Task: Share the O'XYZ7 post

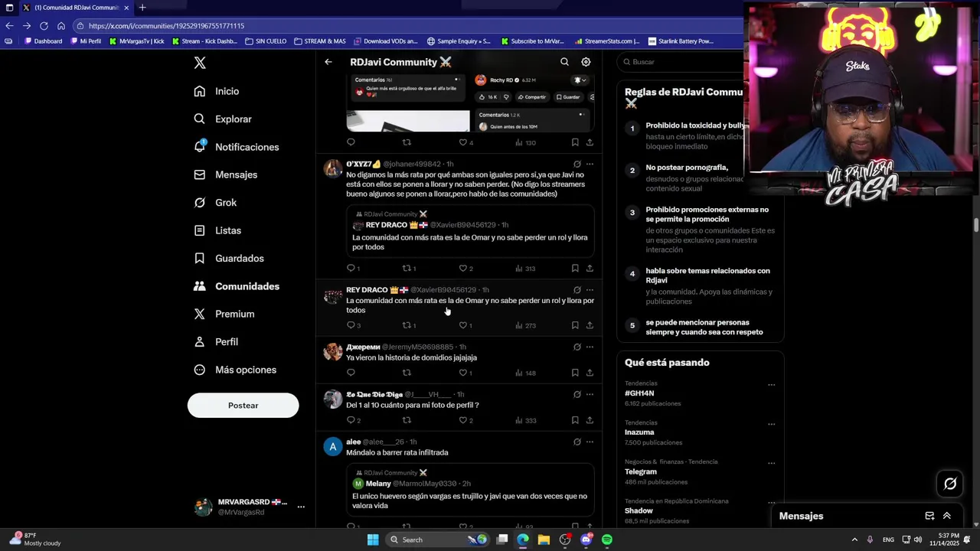Action: tap(590, 269)
